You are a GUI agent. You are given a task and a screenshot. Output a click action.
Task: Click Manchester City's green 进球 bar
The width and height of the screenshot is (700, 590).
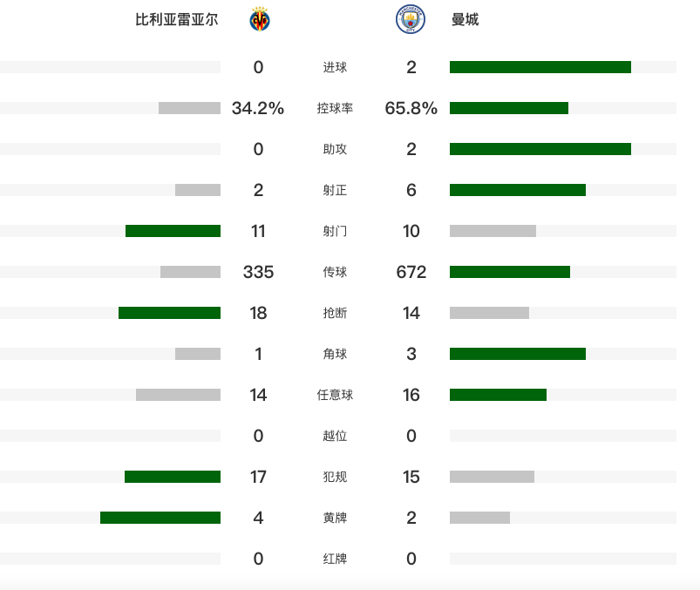540,67
